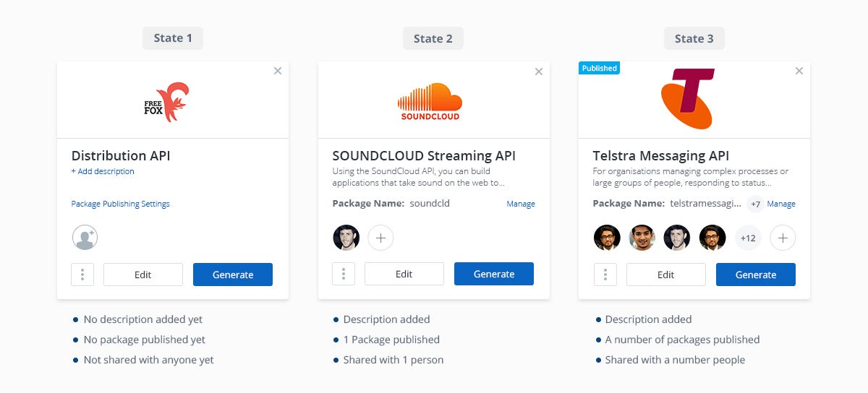Screen dimensions: 868x393
Task: Open Telstra Messaging API title
Action: coord(661,155)
